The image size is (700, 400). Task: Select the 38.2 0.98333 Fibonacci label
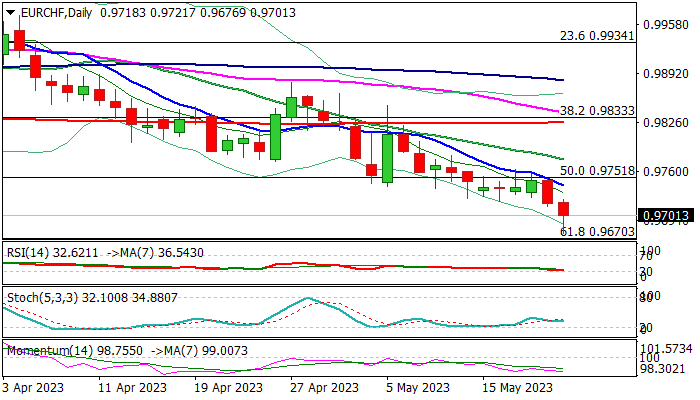coord(597,110)
